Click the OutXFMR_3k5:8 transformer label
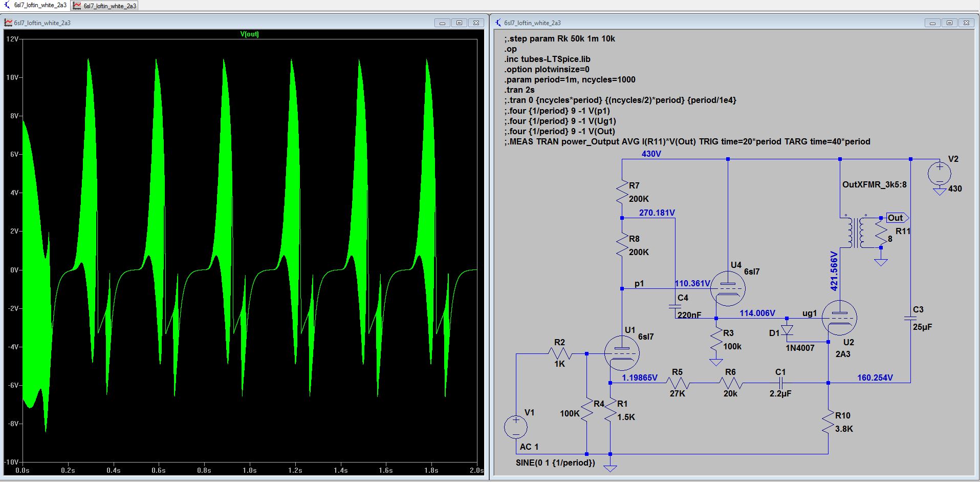The image size is (980, 482). (875, 184)
